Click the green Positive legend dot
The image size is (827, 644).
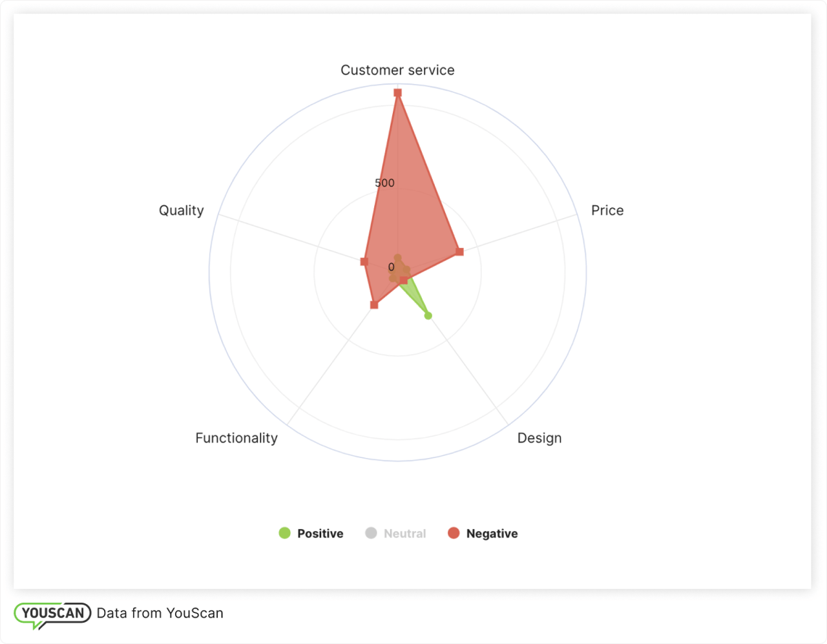(x=284, y=533)
